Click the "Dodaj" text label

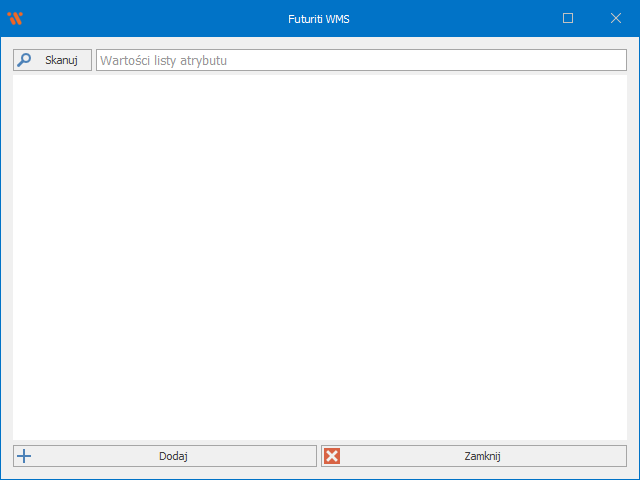(173, 456)
